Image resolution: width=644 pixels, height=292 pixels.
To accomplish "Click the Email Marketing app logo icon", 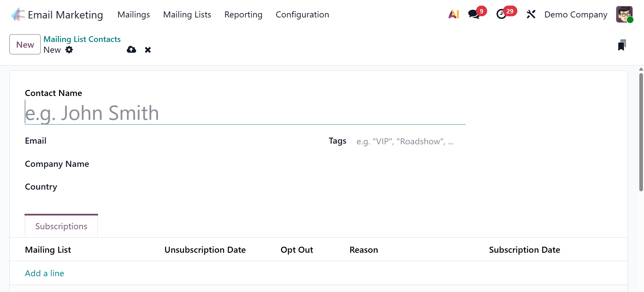I will pyautogui.click(x=18, y=14).
